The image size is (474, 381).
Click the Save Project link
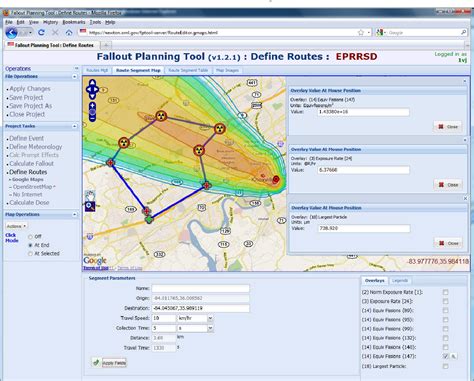(26, 98)
